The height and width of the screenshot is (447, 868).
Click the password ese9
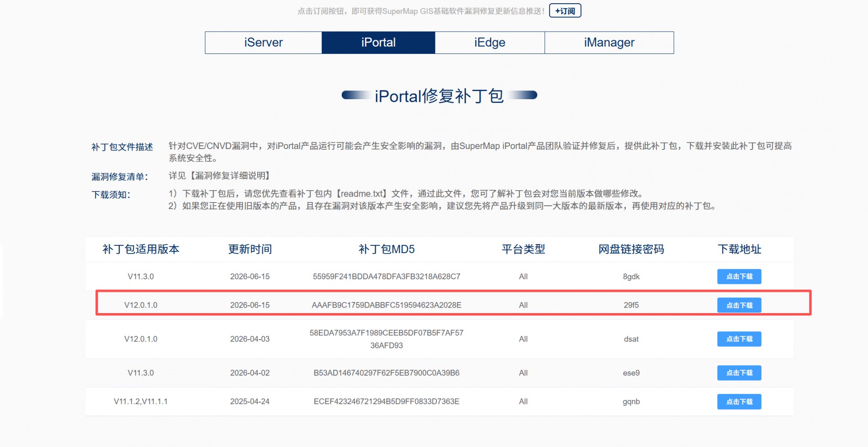(x=631, y=373)
